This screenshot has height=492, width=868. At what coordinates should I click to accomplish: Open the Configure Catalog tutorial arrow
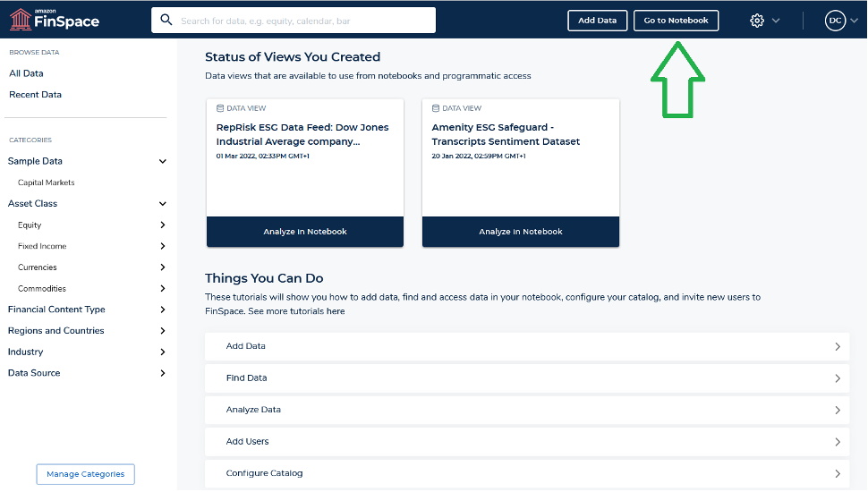click(838, 474)
